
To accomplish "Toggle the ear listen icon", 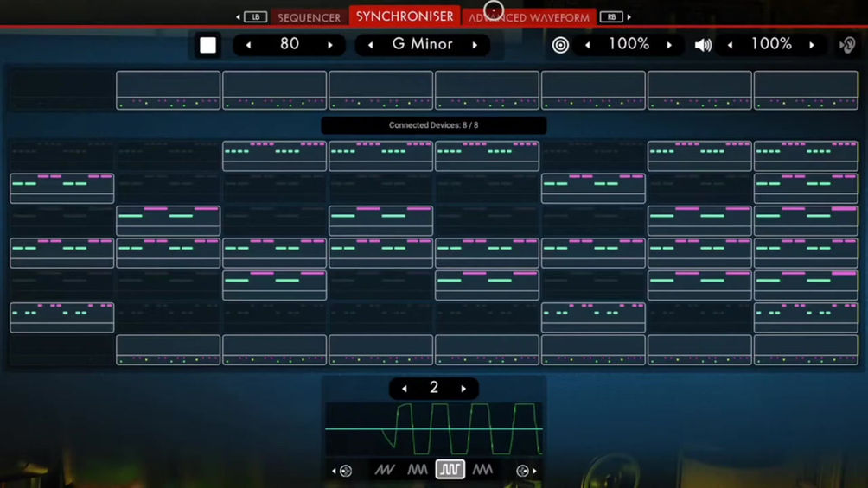I will pyautogui.click(x=847, y=45).
